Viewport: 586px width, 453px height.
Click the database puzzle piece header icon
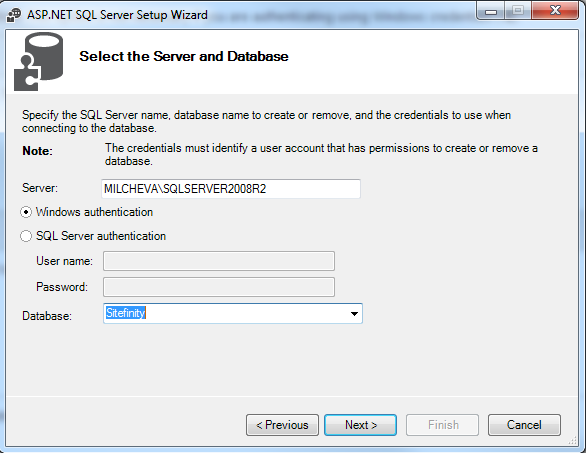38,61
